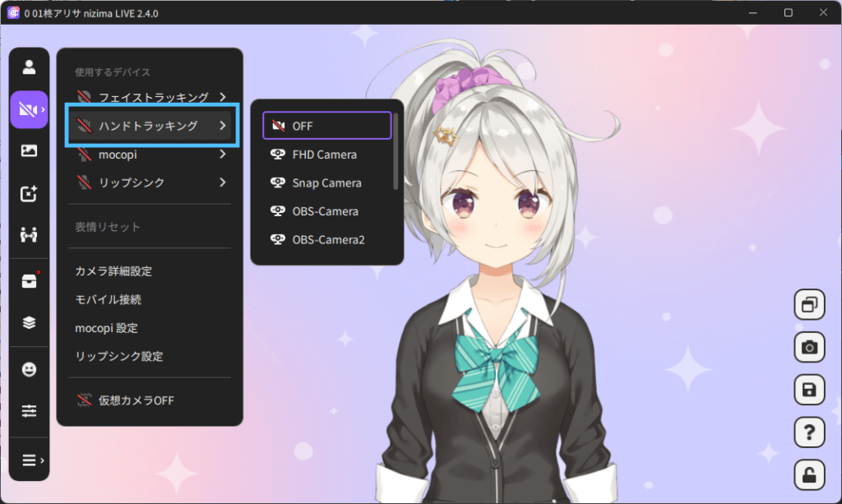
Task: Open the layers stack sidebar icon
Action: click(29, 322)
